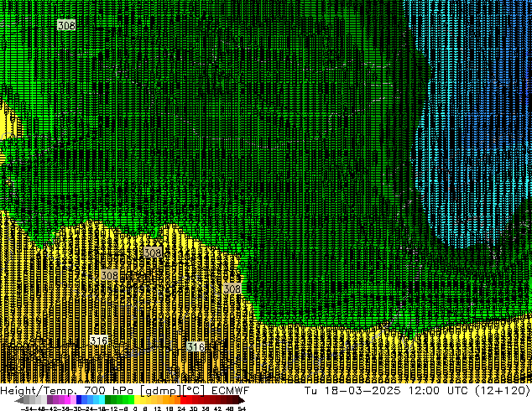Image resolution: width=532 pixels, height=411 pixels.
Task: Click the '0' label under the color scale
Action: click(x=135, y=408)
